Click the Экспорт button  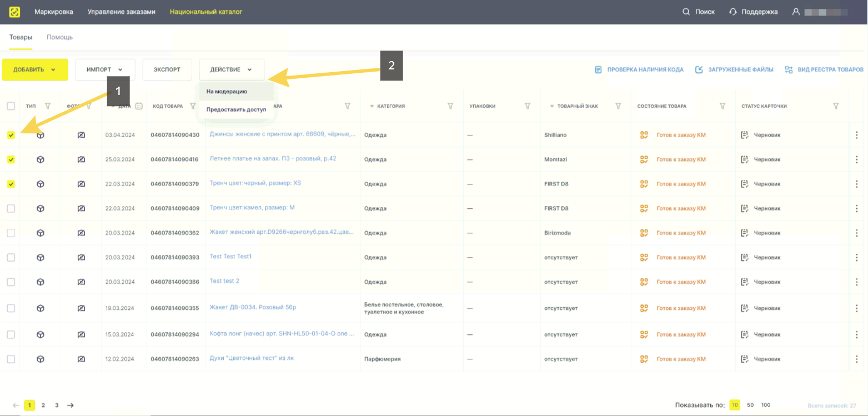(167, 70)
